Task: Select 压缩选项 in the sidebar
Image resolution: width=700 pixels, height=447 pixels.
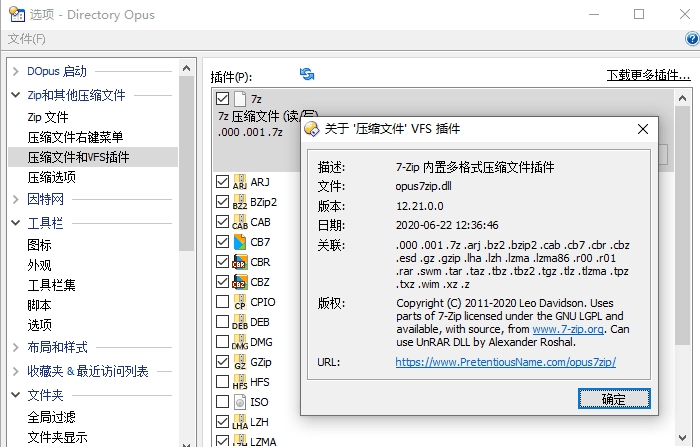Action: pyautogui.click(x=52, y=177)
